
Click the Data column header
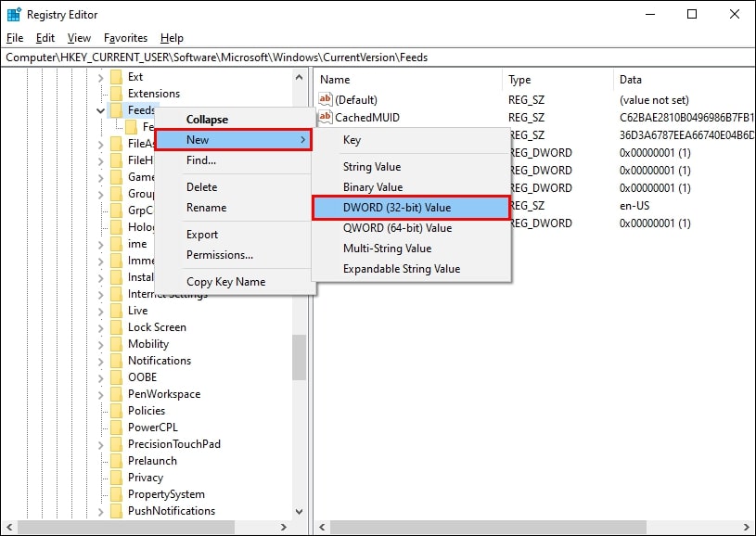click(685, 80)
